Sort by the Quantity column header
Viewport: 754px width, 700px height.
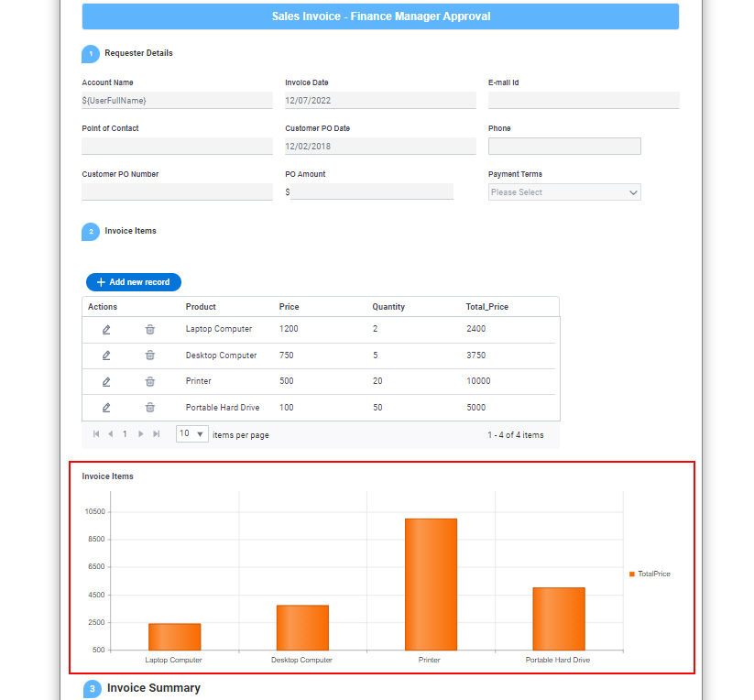(388, 307)
